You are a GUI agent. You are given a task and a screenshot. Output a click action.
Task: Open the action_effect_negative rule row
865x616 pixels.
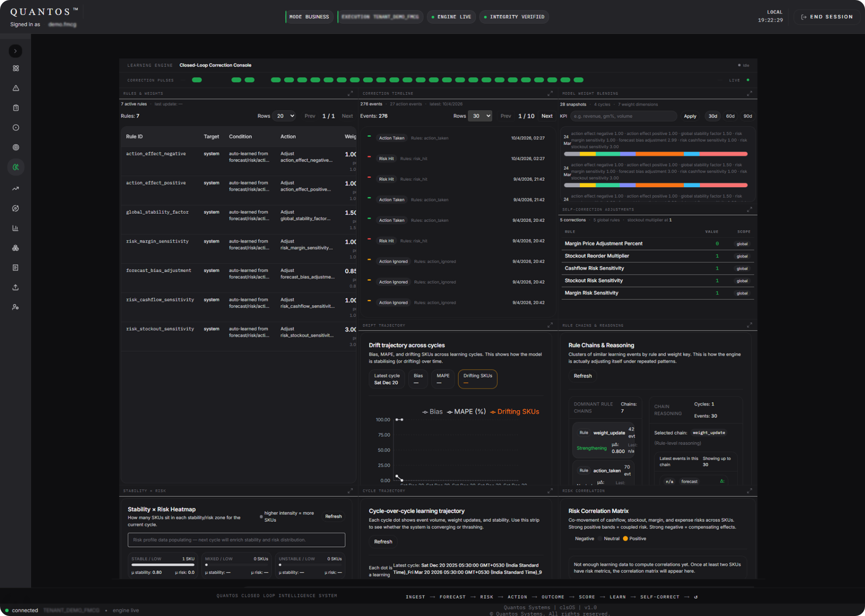[x=238, y=161]
